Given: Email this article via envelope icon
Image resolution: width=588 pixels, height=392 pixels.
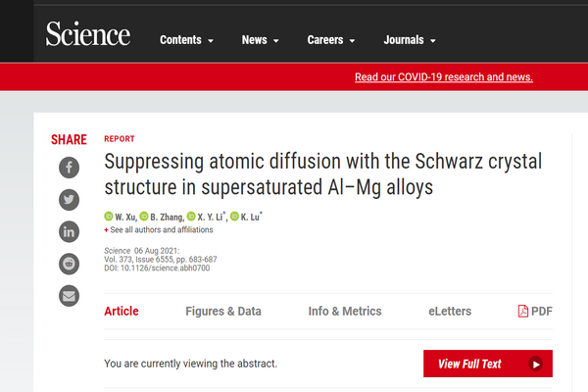Looking at the screenshot, I should pyautogui.click(x=69, y=296).
